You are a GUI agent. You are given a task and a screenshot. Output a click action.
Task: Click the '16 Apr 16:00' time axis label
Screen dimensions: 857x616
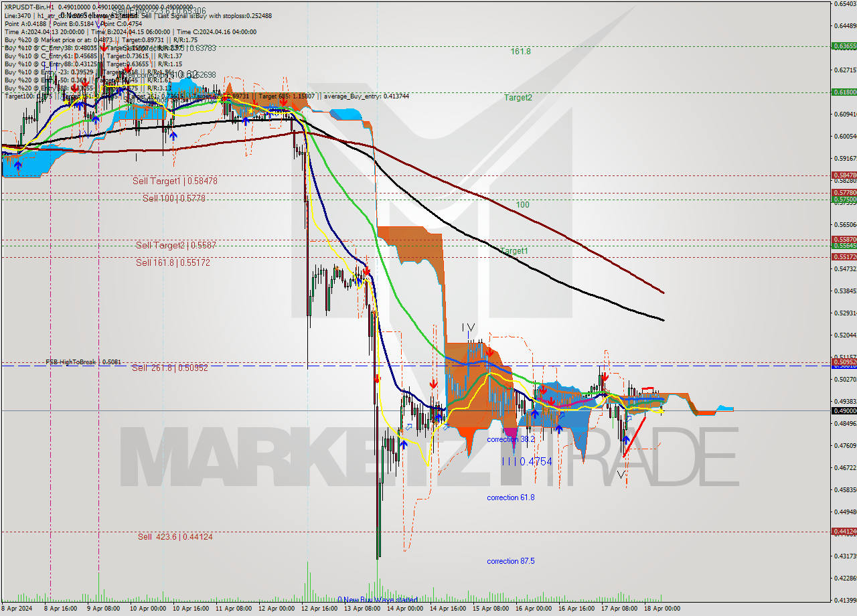(577, 609)
